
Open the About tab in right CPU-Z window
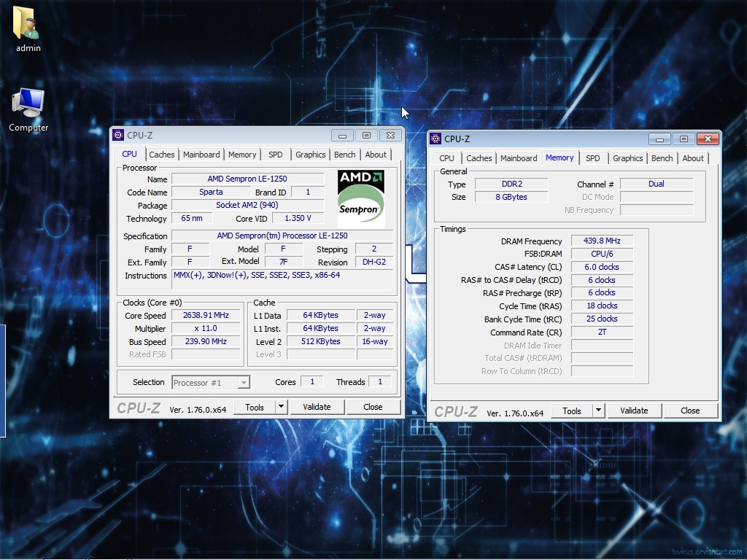[x=693, y=158]
